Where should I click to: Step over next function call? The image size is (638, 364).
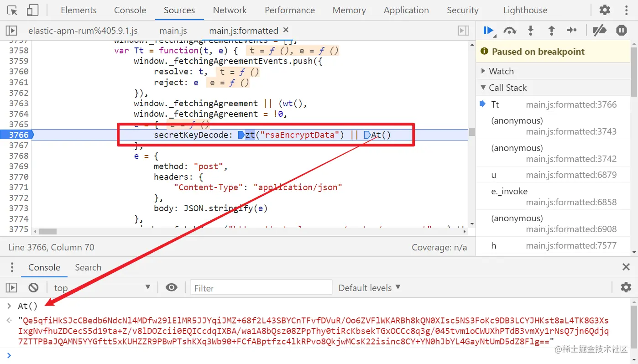tap(509, 31)
